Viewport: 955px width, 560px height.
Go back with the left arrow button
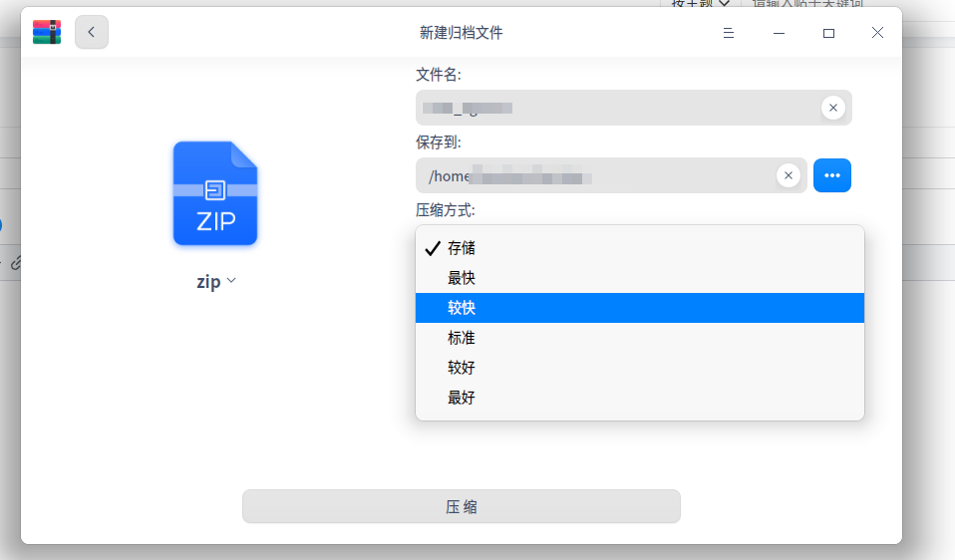(92, 32)
